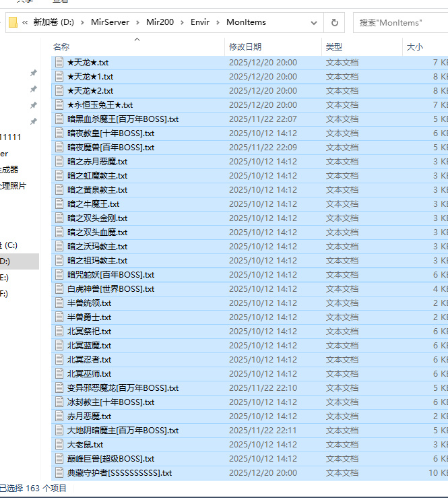This screenshot has height=498, width=448.
Task: Open sidebar item ending in 理照片
Action: pos(13,185)
